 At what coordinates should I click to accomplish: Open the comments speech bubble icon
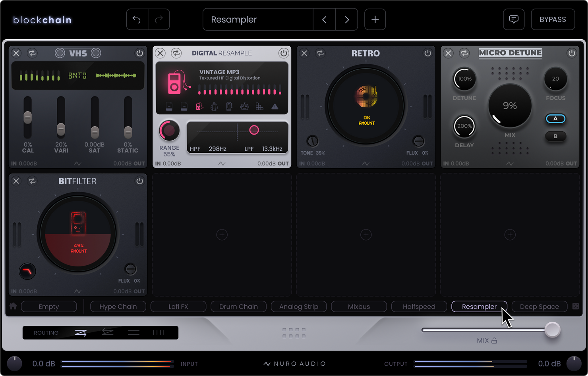tap(514, 19)
